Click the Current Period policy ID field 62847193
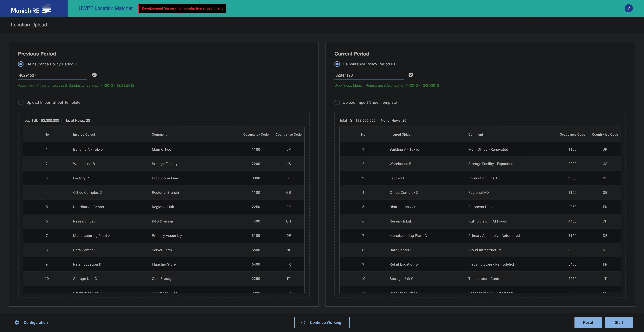 pos(369,75)
